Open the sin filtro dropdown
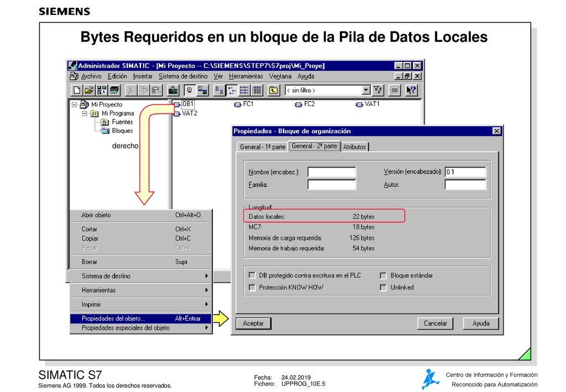 [x=366, y=90]
